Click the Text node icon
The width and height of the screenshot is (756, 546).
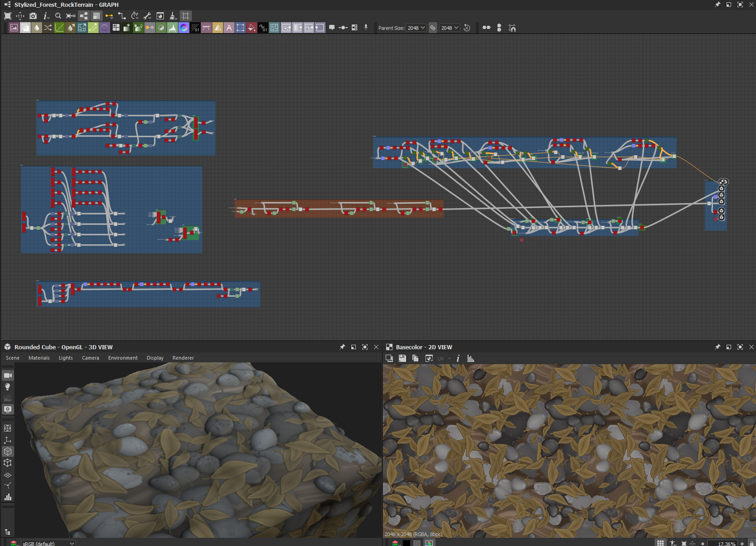(229, 28)
